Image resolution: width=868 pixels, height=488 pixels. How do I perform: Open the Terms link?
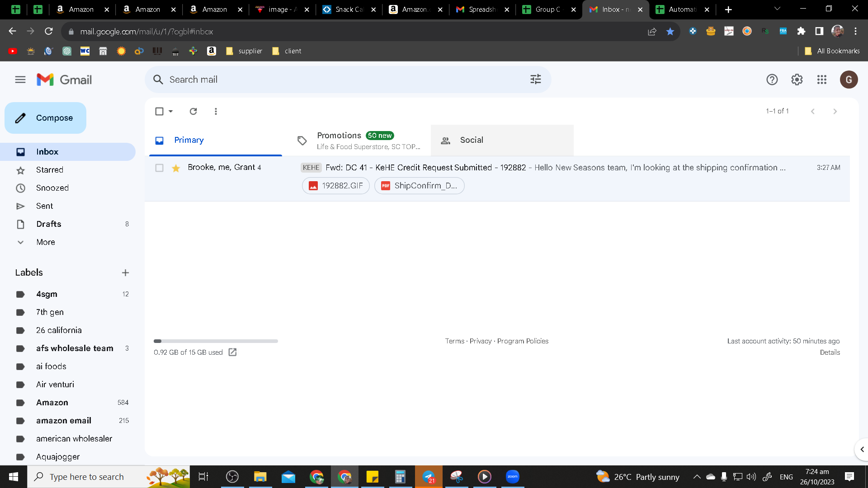[454, 341]
